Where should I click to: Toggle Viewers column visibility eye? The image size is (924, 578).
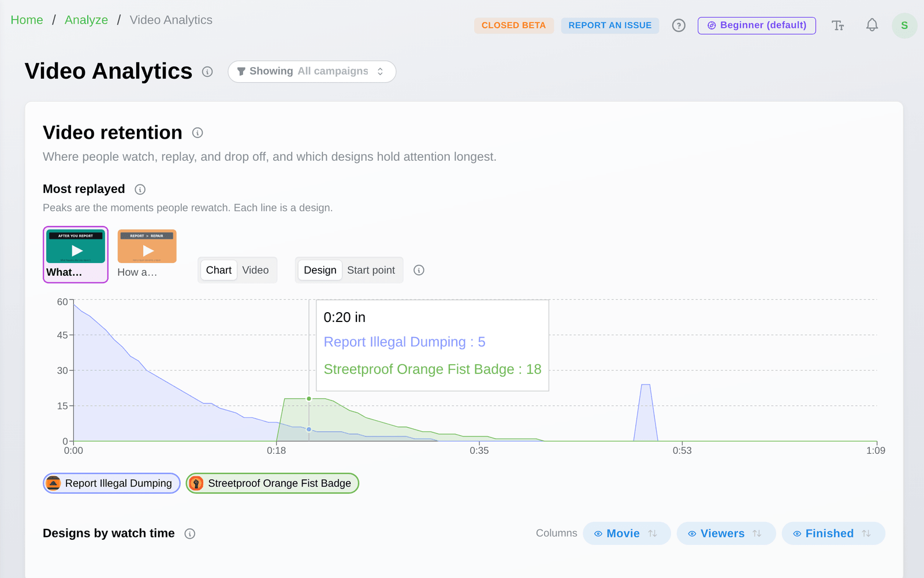tap(692, 534)
